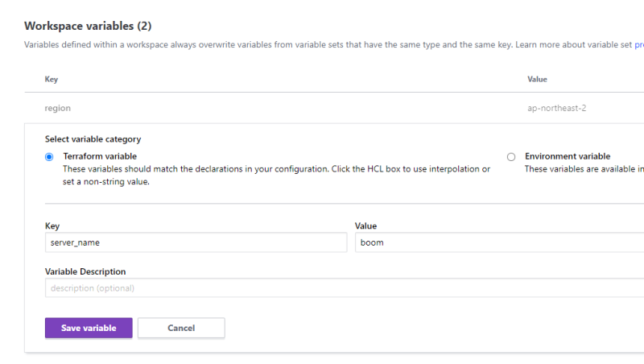The width and height of the screenshot is (644, 364).
Task: Click the Key label above server_name
Action: [x=52, y=226]
